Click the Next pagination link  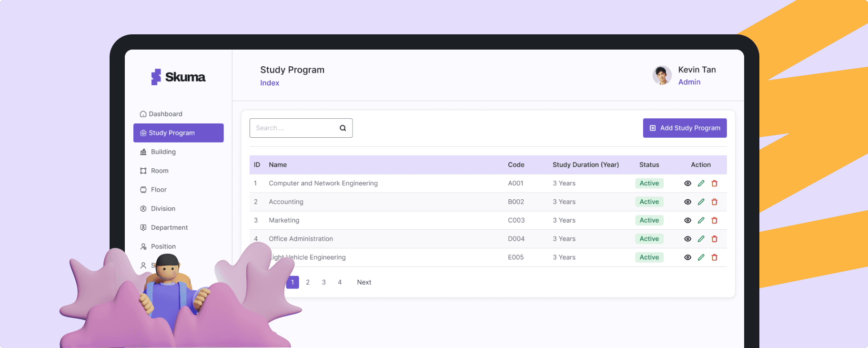tap(364, 282)
